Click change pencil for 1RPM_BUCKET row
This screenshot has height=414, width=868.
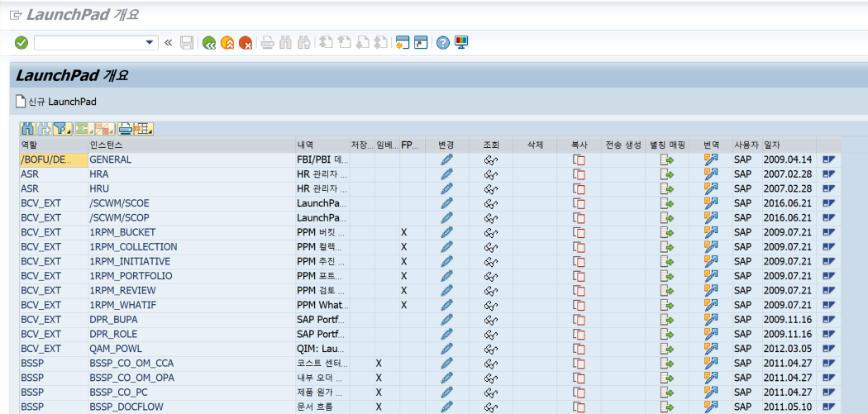pyautogui.click(x=446, y=232)
